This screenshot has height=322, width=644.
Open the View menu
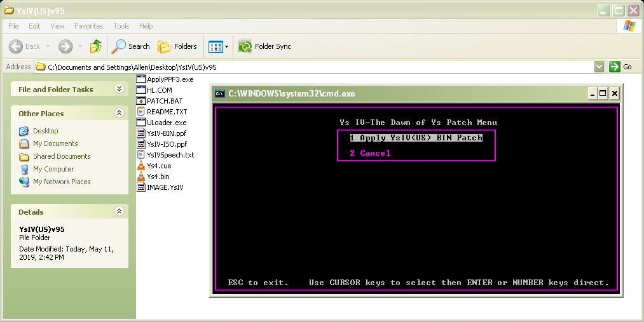click(x=57, y=26)
